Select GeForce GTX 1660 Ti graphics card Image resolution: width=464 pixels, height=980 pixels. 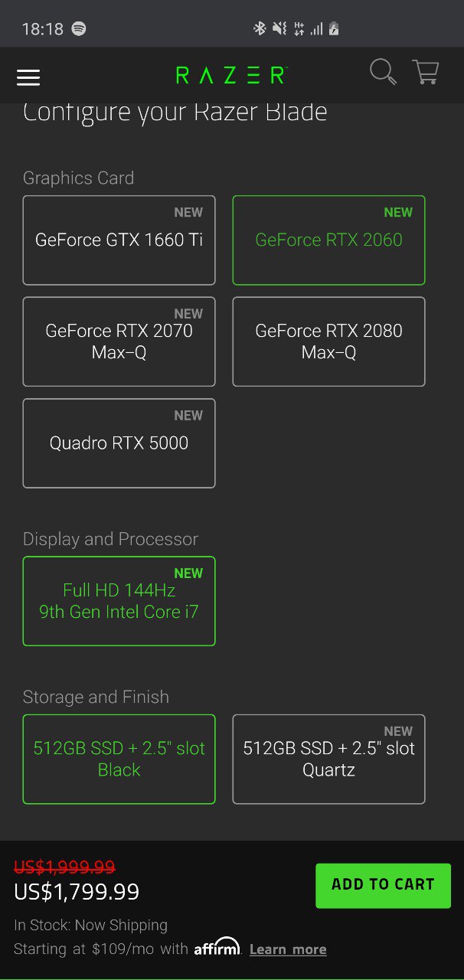click(119, 240)
